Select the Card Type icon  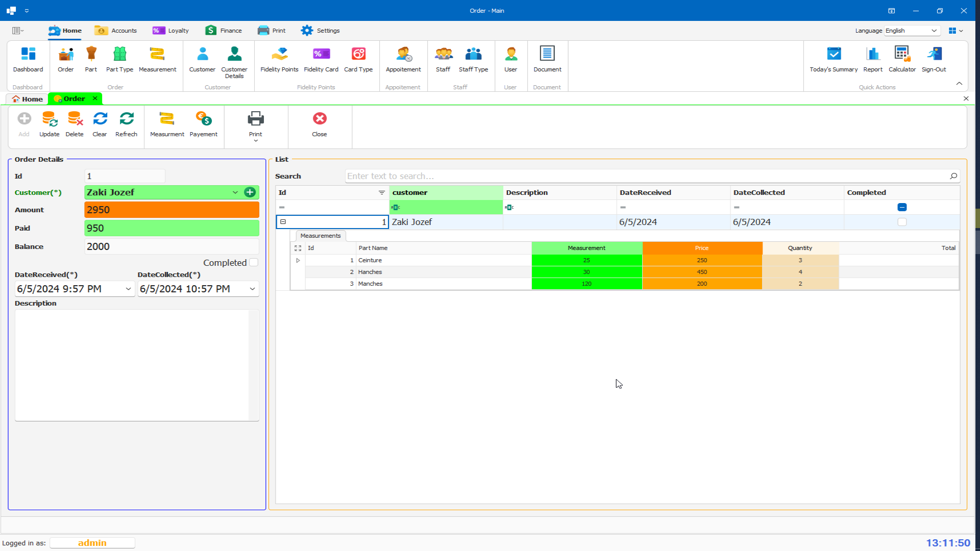[359, 60]
